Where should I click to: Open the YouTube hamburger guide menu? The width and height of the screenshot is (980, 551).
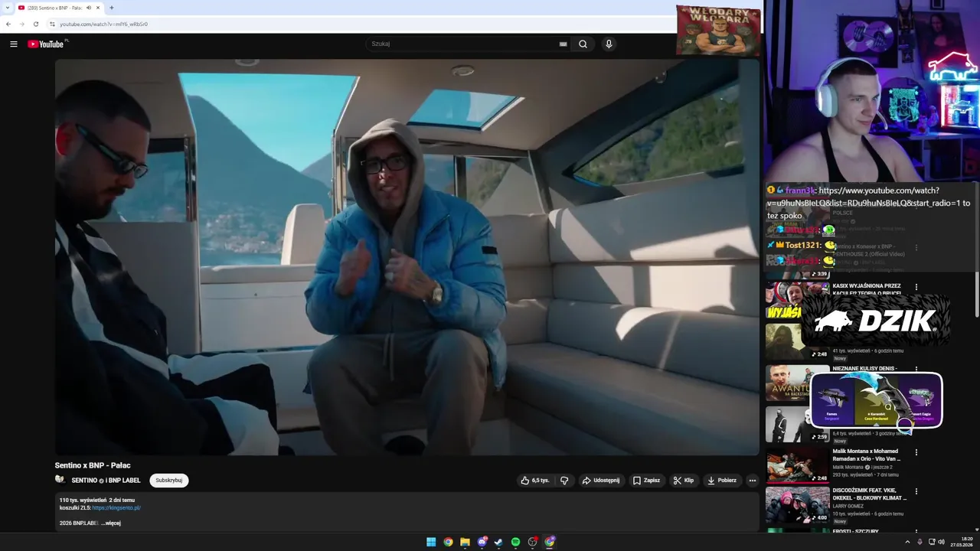(13, 44)
